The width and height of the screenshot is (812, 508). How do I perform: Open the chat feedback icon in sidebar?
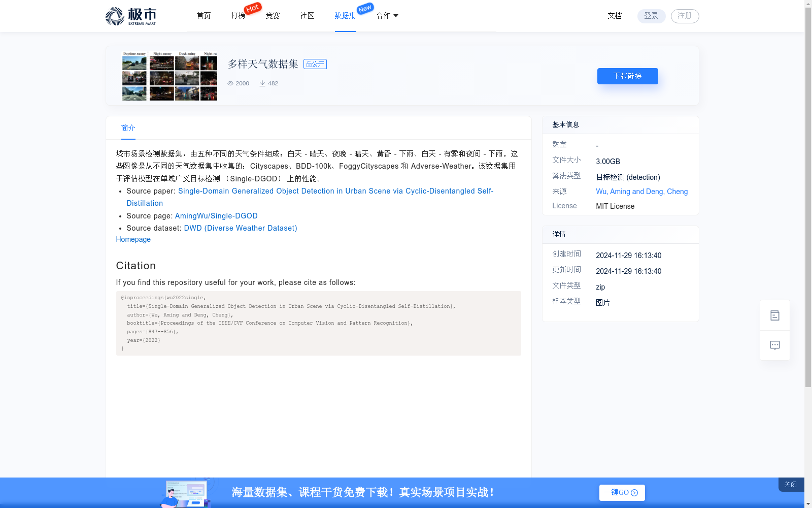775,345
